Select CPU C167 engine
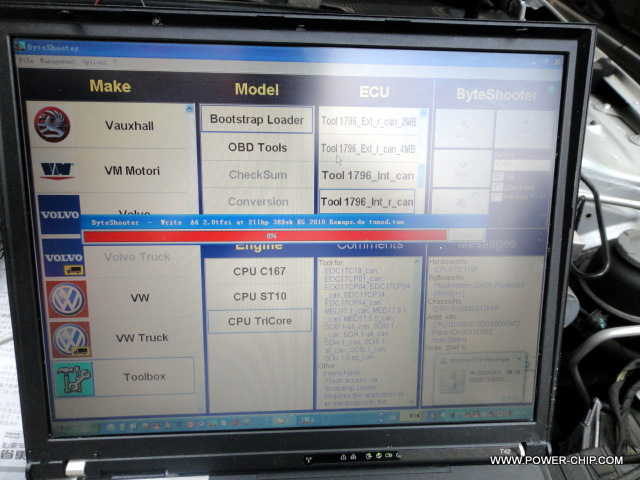The width and height of the screenshot is (640, 480). pos(259,271)
